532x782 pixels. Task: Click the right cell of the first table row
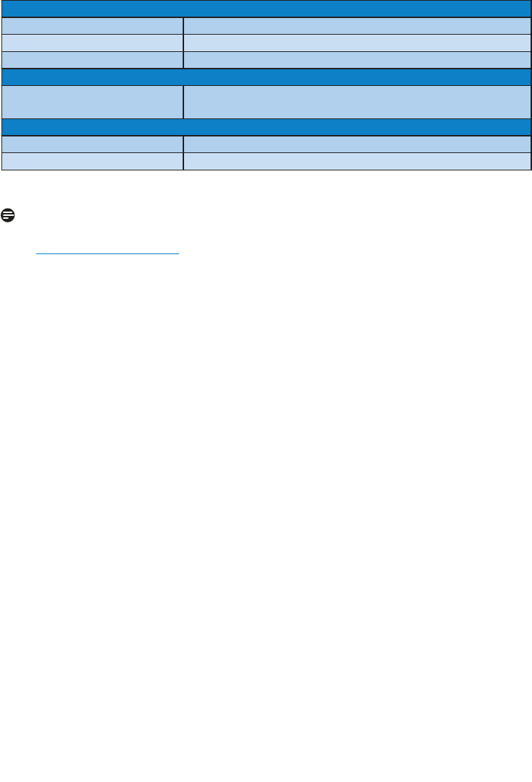[x=357, y=26]
